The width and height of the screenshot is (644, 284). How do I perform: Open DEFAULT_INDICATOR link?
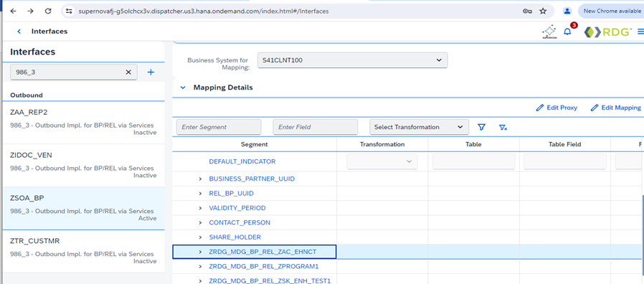[x=242, y=161]
